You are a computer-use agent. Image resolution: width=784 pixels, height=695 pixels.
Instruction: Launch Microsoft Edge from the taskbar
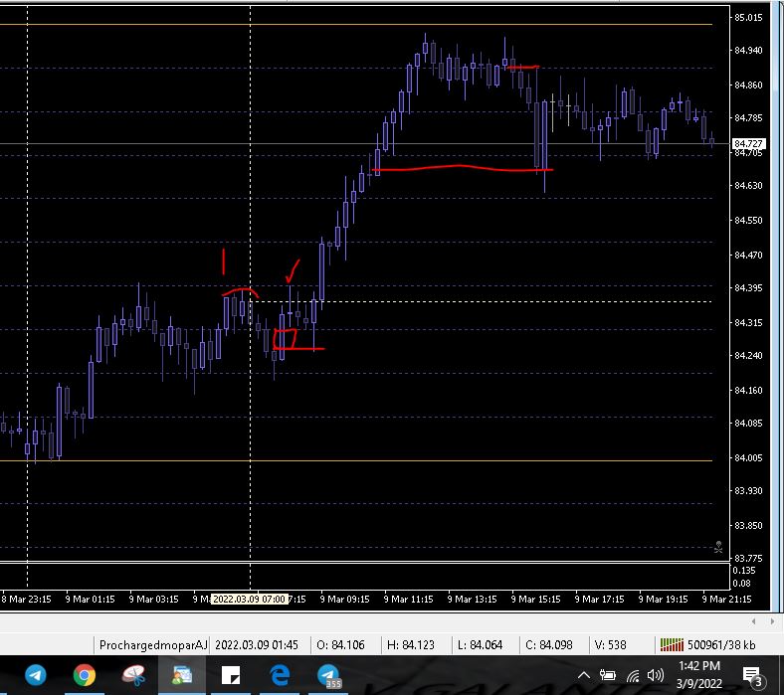[x=280, y=675]
